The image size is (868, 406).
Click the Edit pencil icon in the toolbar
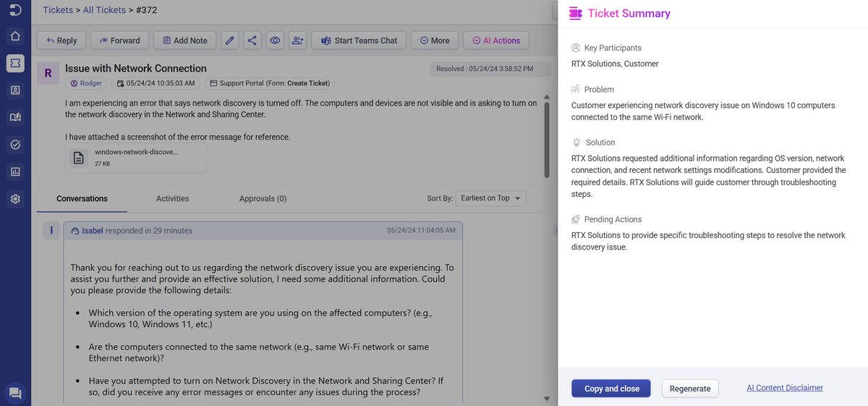click(229, 41)
